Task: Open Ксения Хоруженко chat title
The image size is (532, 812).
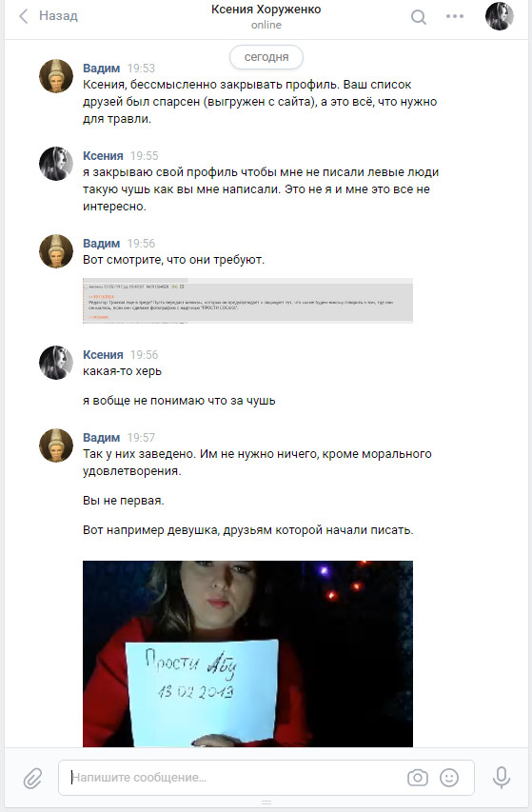Action: coord(266,10)
